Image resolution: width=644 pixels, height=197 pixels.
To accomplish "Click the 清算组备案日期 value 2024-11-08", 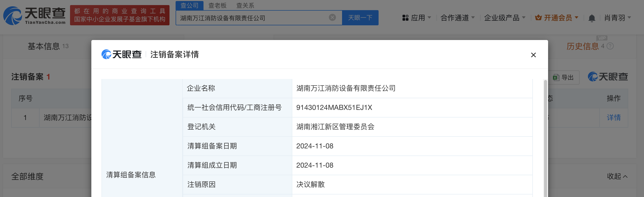I will [315, 146].
